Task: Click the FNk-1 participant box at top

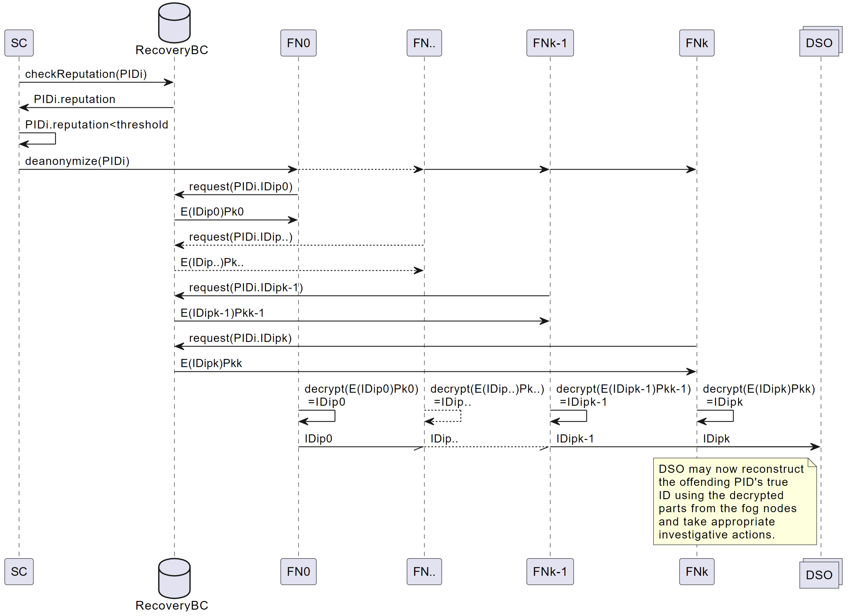Action: [550, 43]
